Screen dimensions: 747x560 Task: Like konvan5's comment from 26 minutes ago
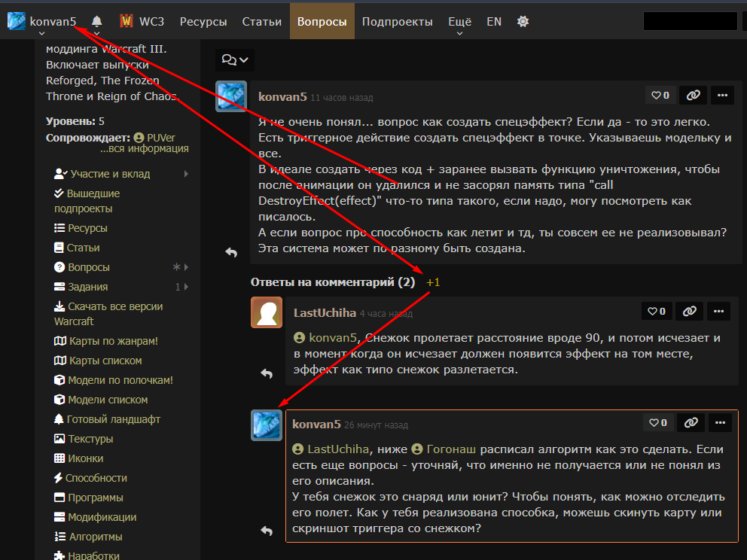tap(658, 422)
